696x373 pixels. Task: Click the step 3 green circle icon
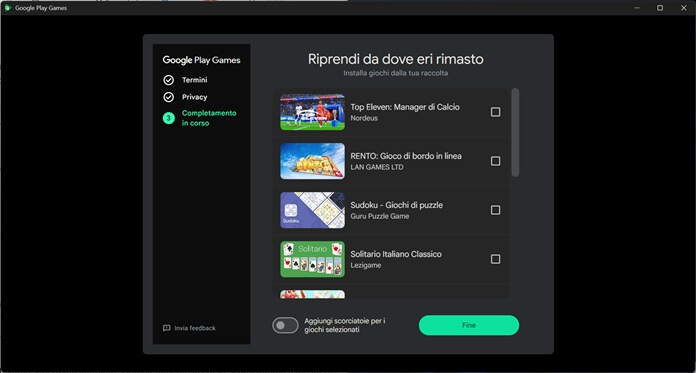169,118
